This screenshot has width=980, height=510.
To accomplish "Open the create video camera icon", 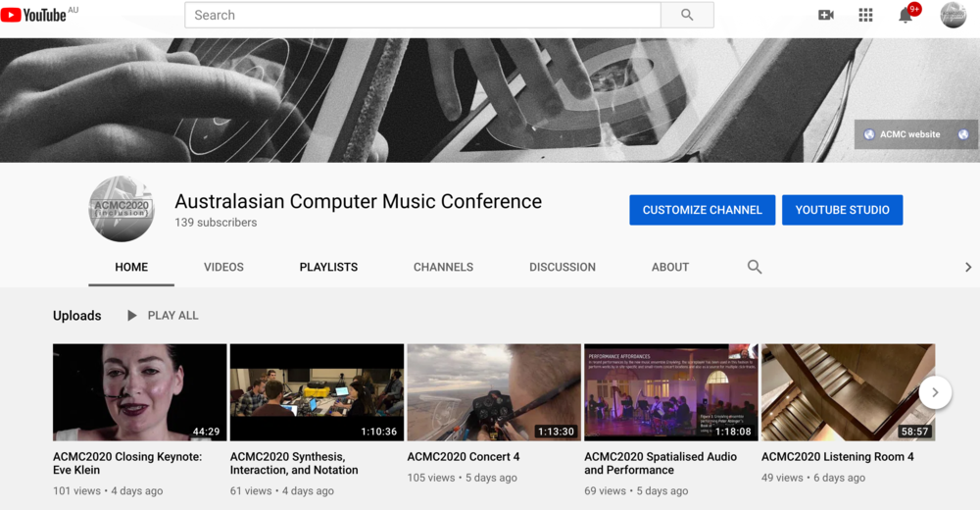I will coord(826,15).
